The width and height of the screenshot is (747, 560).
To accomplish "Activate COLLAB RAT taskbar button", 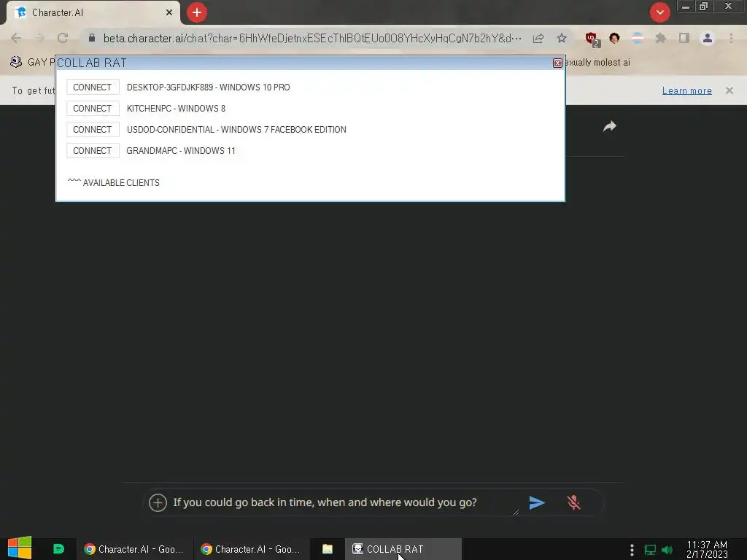I will (403, 549).
